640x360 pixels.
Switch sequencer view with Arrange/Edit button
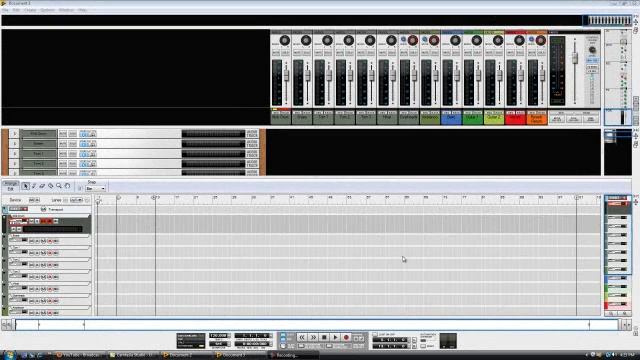pyautogui.click(x=11, y=186)
